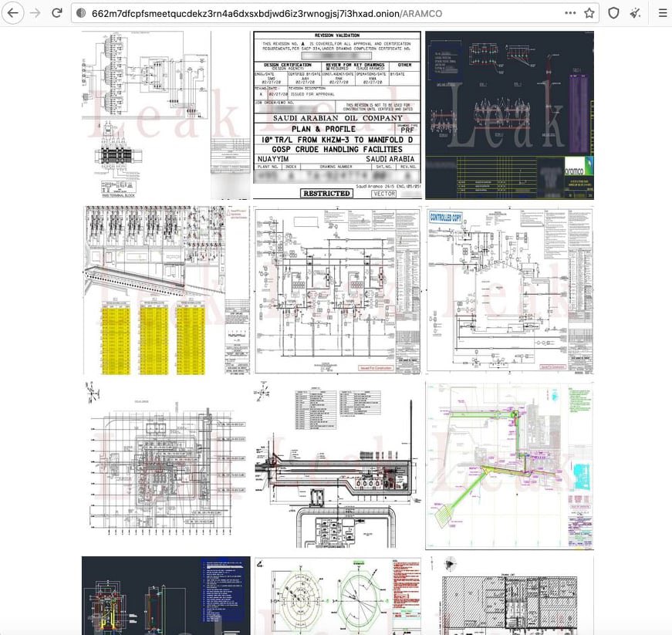
Task: Reload the current page
Action: [x=57, y=13]
